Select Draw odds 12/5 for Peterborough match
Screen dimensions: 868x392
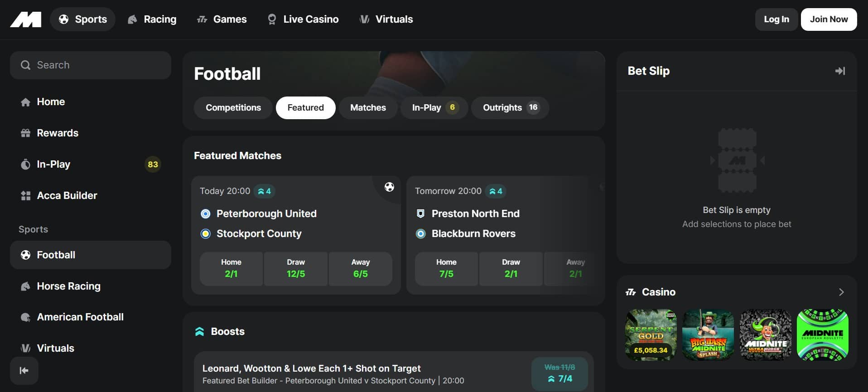pos(296,269)
